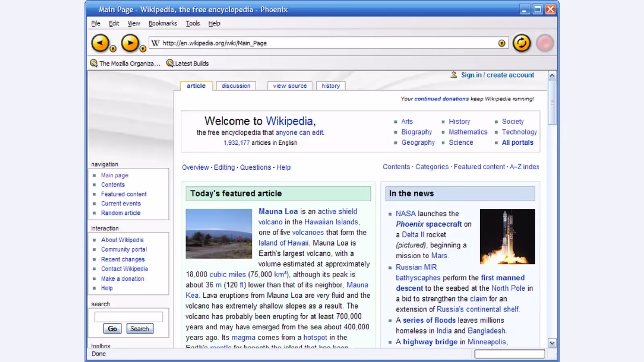This screenshot has width=644, height=362.
Task: Click the Back navigation arrow button
Action: (x=100, y=43)
